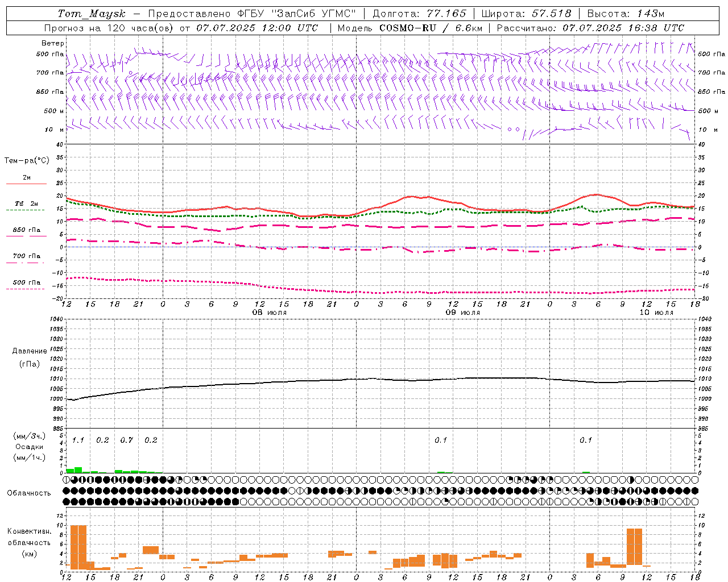Click the 0.7 three-hour precipitation value
This screenshot has height=582, width=728.
coord(126,440)
